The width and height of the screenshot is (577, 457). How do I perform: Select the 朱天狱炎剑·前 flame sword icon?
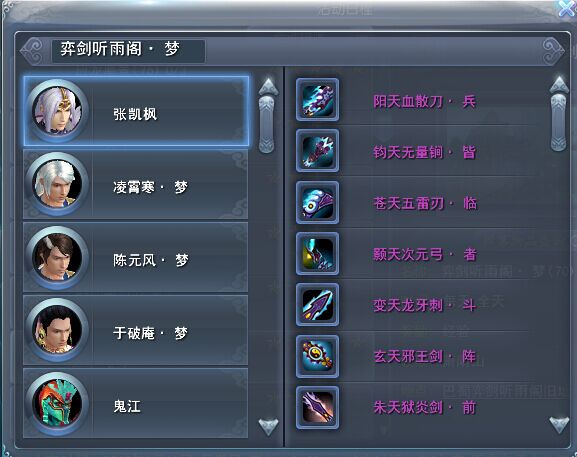317,407
